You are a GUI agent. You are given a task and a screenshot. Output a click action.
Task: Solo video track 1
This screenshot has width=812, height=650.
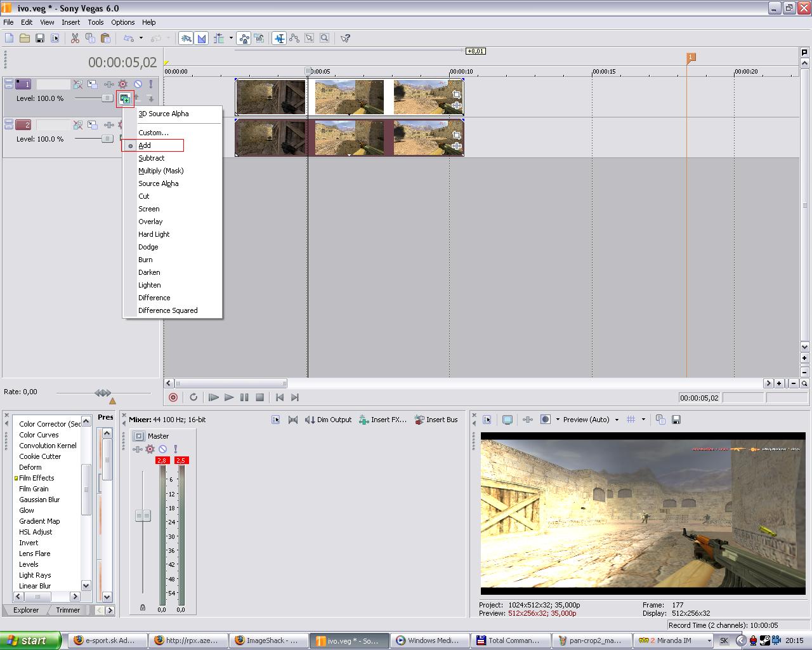pyautogui.click(x=151, y=84)
